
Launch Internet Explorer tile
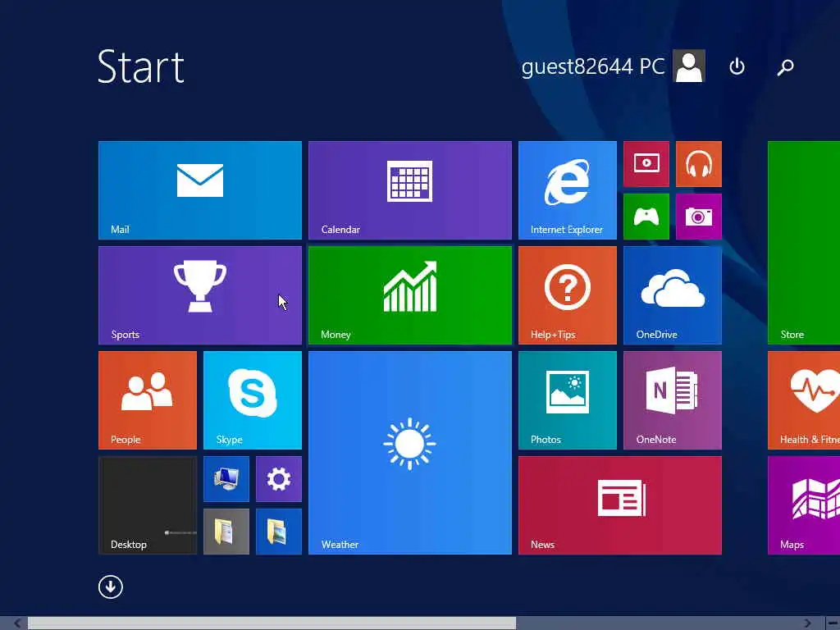pyautogui.click(x=568, y=190)
